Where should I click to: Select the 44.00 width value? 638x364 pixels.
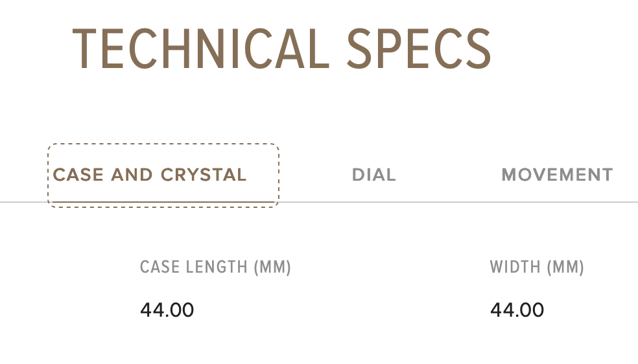(517, 310)
